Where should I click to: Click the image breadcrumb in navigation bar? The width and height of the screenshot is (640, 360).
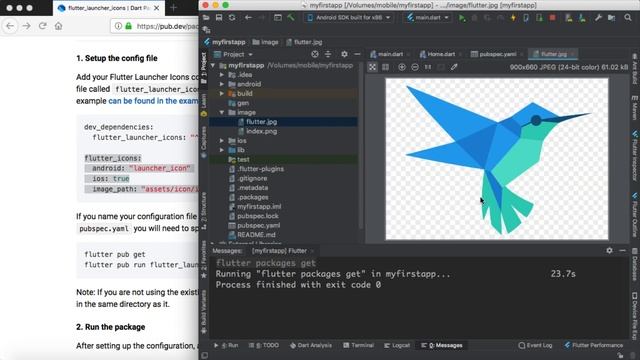(265, 42)
